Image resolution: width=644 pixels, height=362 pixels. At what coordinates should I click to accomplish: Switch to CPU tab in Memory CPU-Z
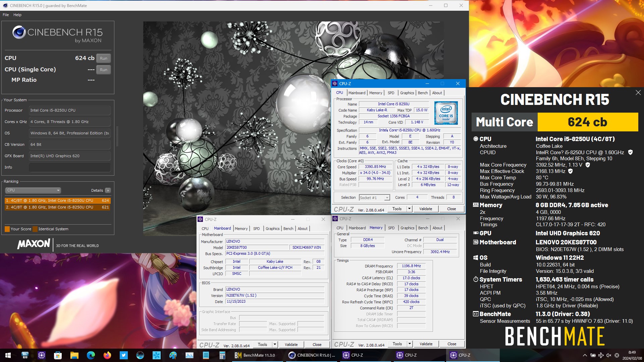[x=340, y=228]
